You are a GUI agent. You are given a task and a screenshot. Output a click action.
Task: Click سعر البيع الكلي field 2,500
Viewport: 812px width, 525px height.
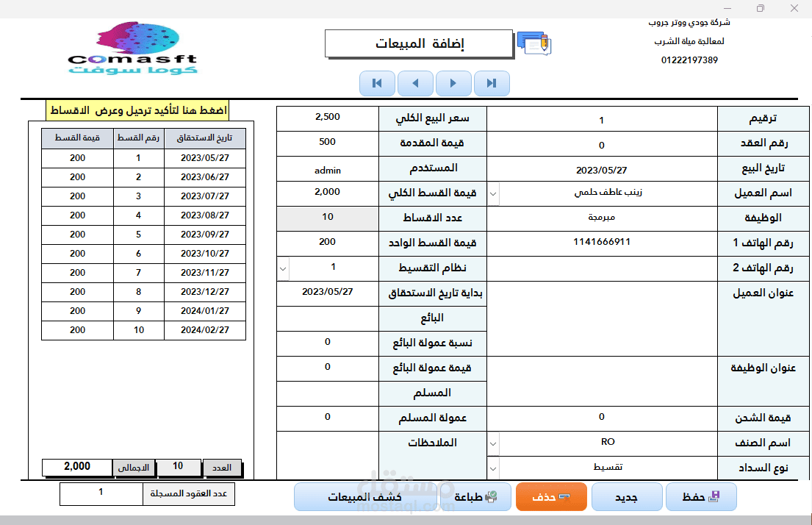coord(328,118)
